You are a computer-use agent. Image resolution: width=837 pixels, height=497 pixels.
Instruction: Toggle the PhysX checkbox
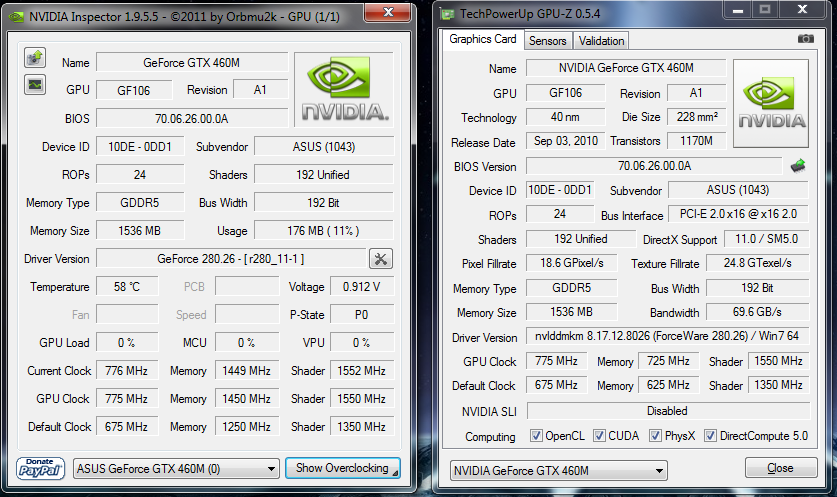point(656,436)
